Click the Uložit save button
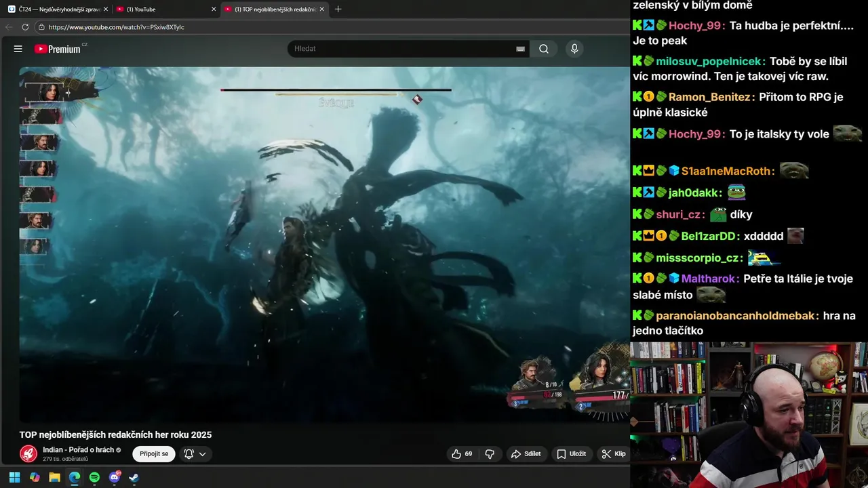The image size is (868, 488). click(x=572, y=454)
